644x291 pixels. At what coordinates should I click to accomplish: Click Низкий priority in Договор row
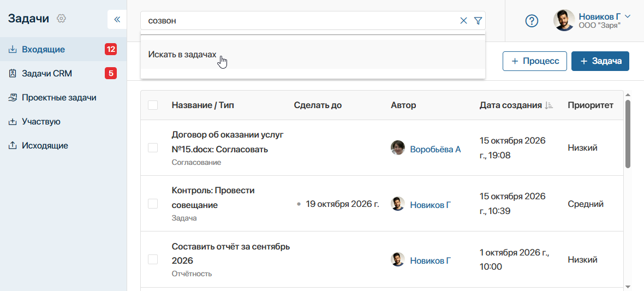click(583, 147)
